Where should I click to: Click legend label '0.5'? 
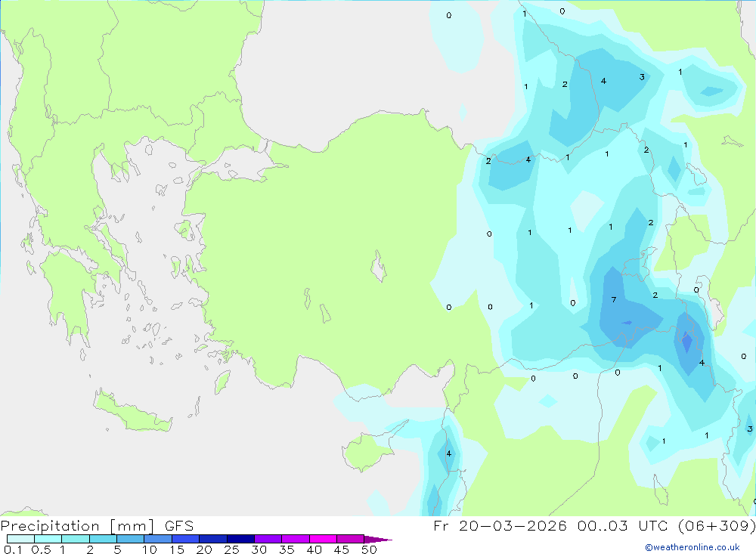(41, 549)
